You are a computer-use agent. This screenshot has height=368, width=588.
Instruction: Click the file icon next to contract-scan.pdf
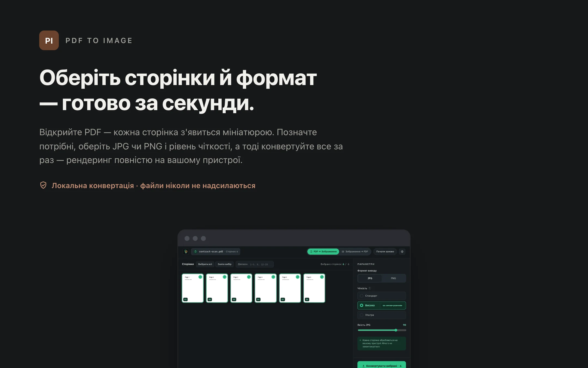tap(195, 252)
